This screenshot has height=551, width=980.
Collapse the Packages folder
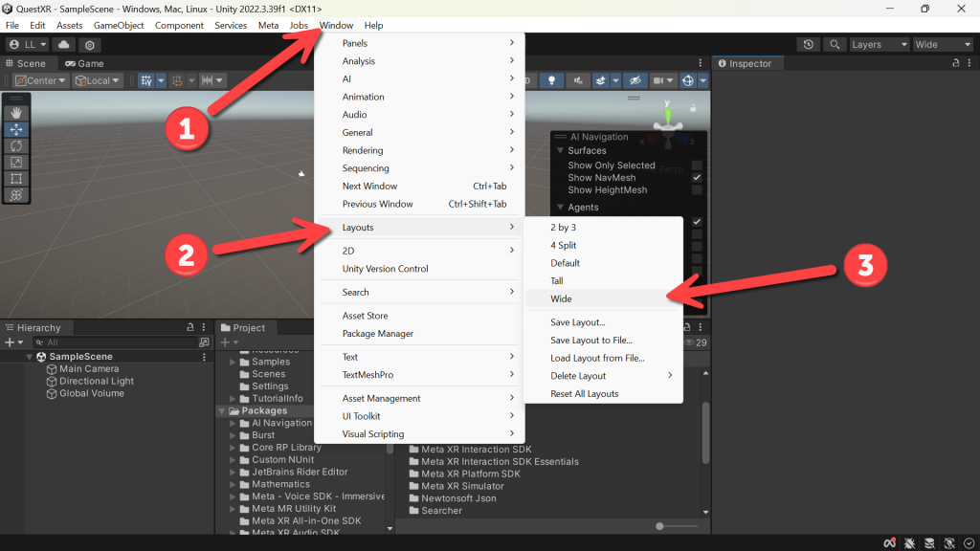click(x=222, y=411)
